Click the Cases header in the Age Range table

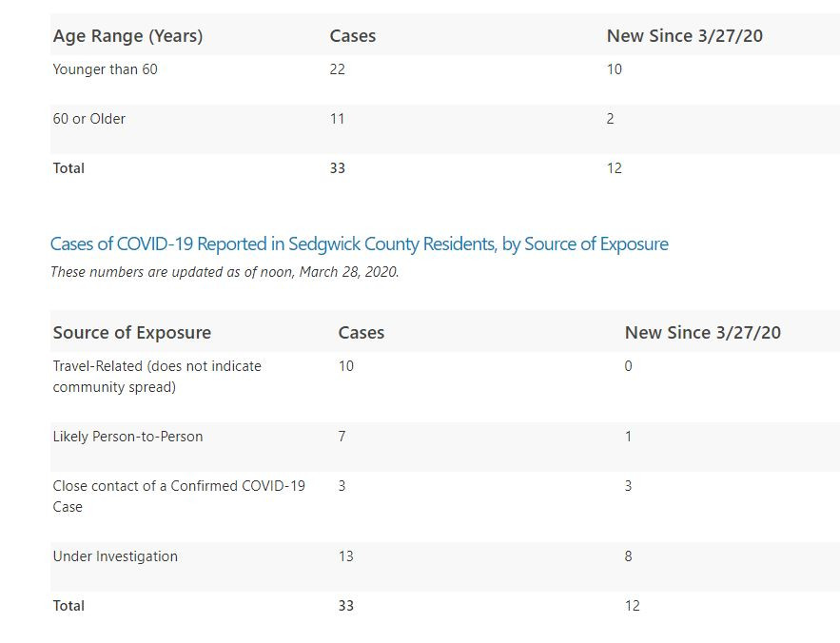click(x=353, y=36)
